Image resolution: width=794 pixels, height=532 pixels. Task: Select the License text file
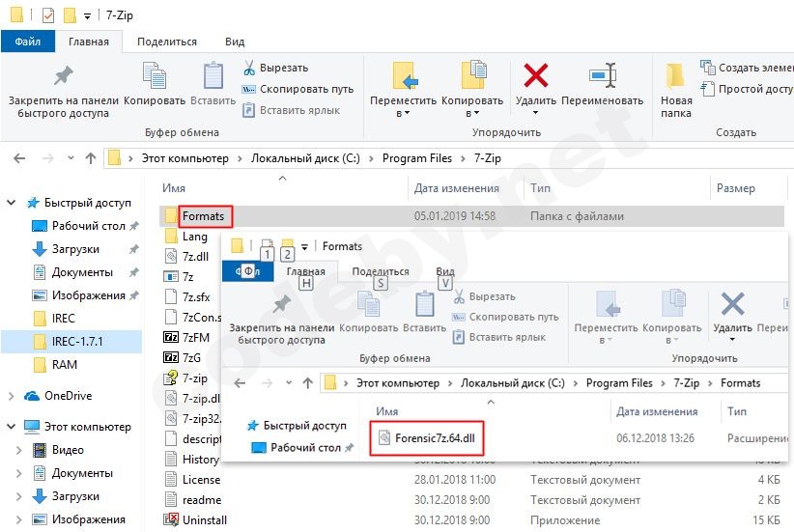[192, 479]
